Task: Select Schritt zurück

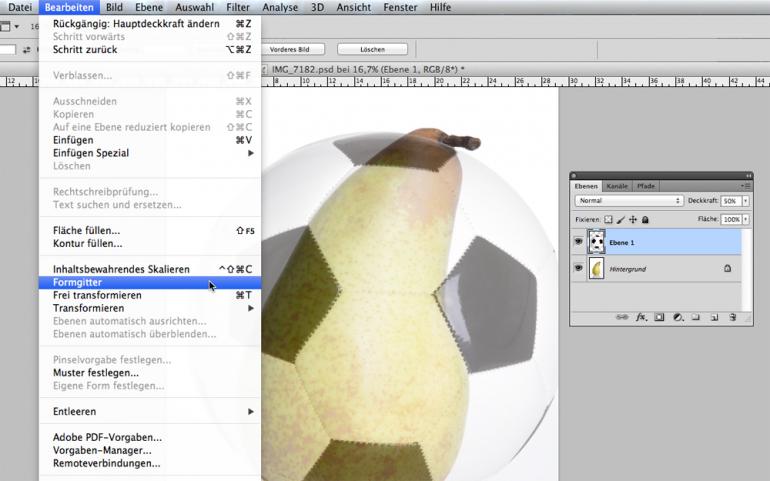Action: [150, 50]
